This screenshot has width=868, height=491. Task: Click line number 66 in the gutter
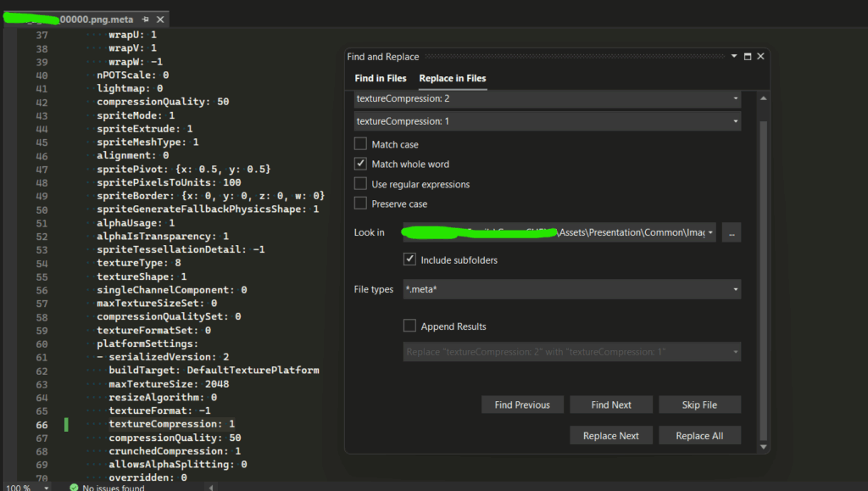click(x=42, y=425)
